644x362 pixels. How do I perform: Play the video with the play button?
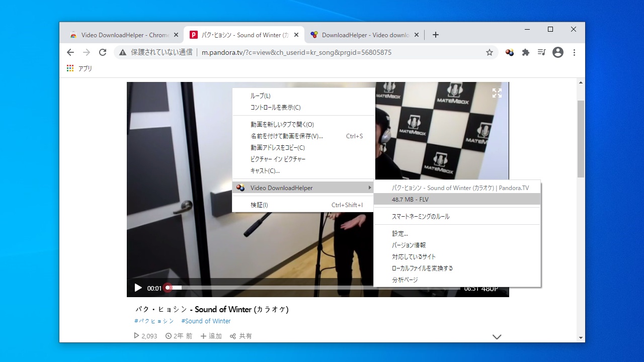coord(138,288)
